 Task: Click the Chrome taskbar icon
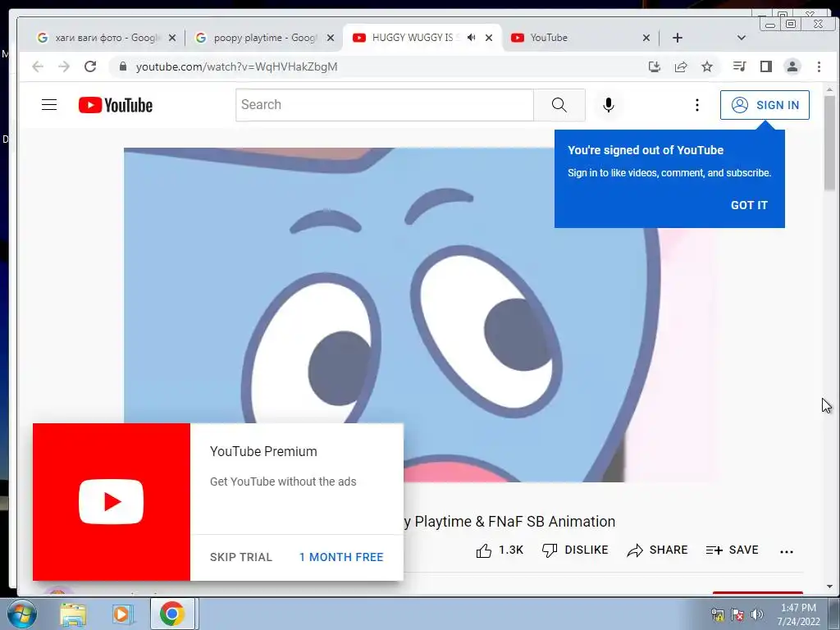click(x=172, y=614)
